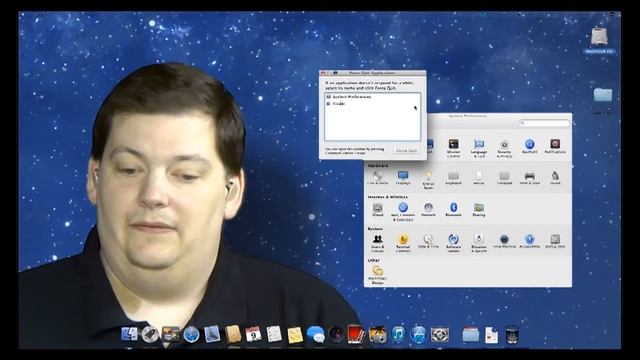Open Mission Control pane in System Preferences
The image size is (640, 360).
[x=453, y=148]
